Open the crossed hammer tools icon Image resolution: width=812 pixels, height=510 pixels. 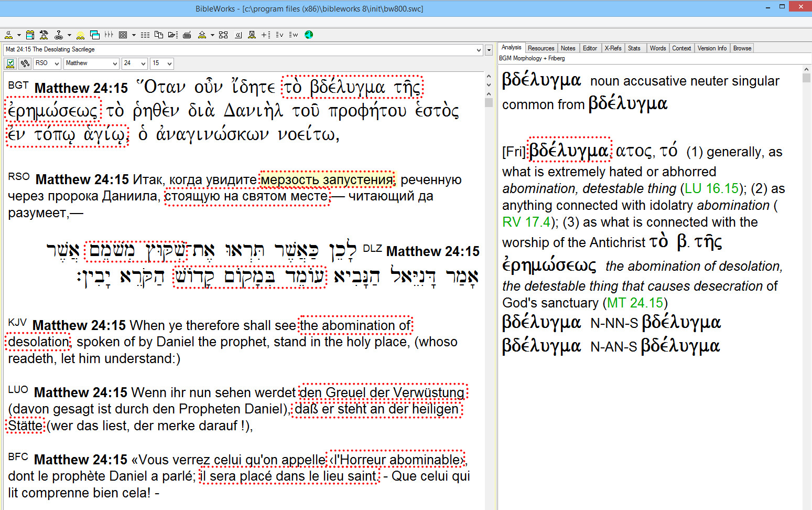point(44,35)
